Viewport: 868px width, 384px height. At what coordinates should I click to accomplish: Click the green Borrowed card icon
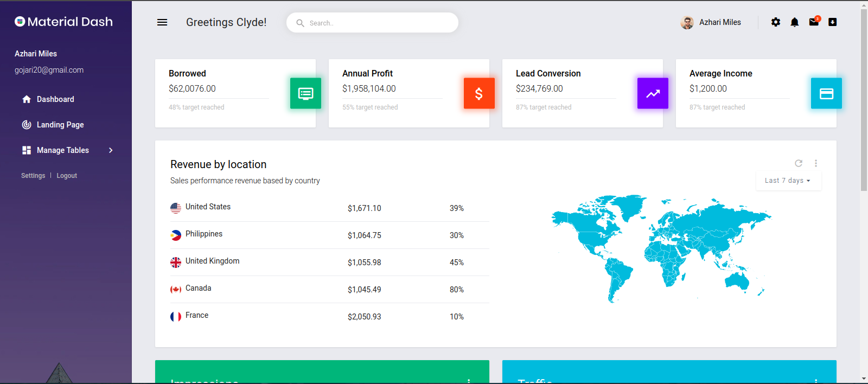click(305, 93)
